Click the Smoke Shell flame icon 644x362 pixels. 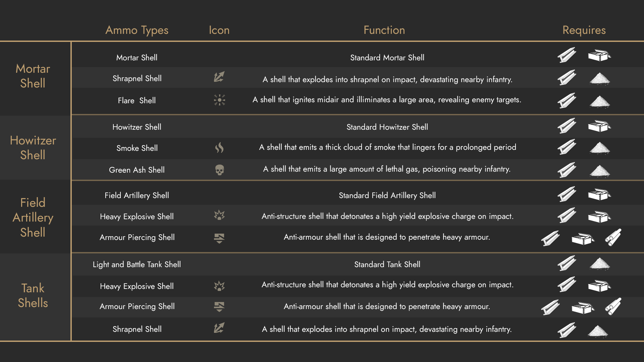click(x=219, y=147)
